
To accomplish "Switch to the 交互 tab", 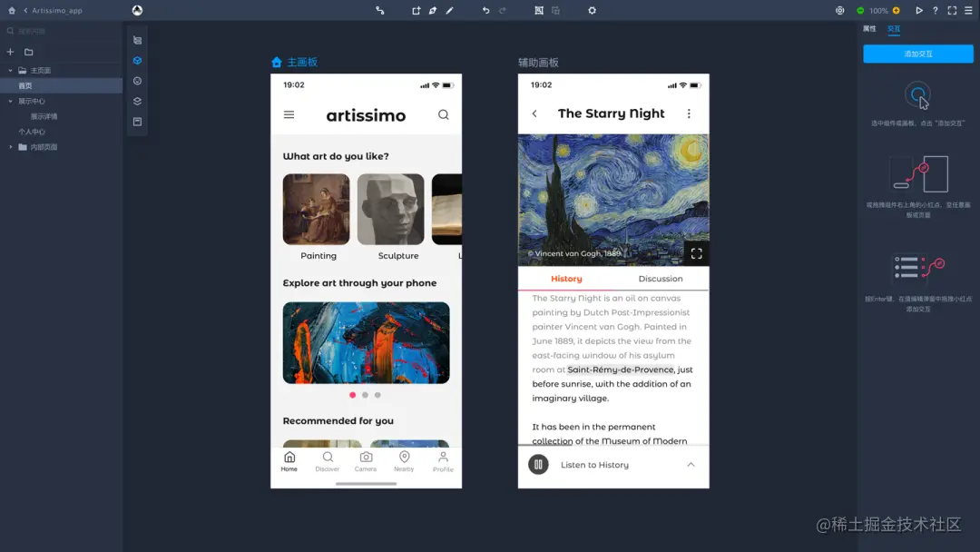I will [894, 29].
